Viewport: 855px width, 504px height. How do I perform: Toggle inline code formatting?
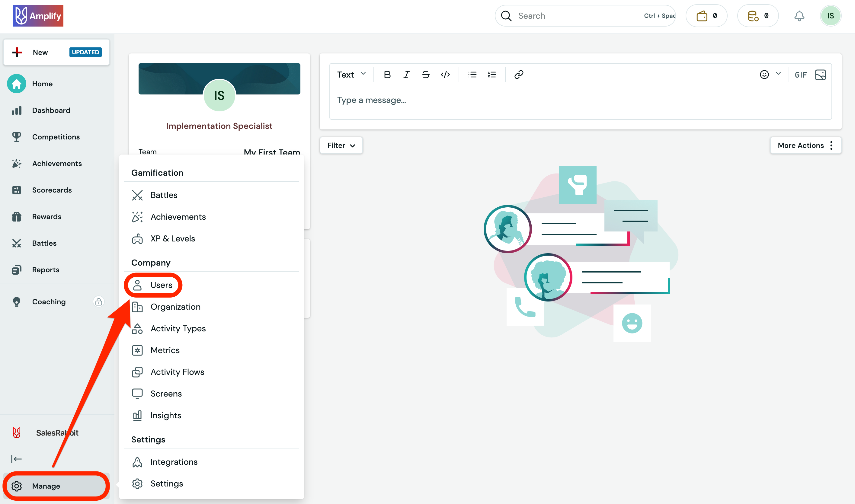(445, 74)
